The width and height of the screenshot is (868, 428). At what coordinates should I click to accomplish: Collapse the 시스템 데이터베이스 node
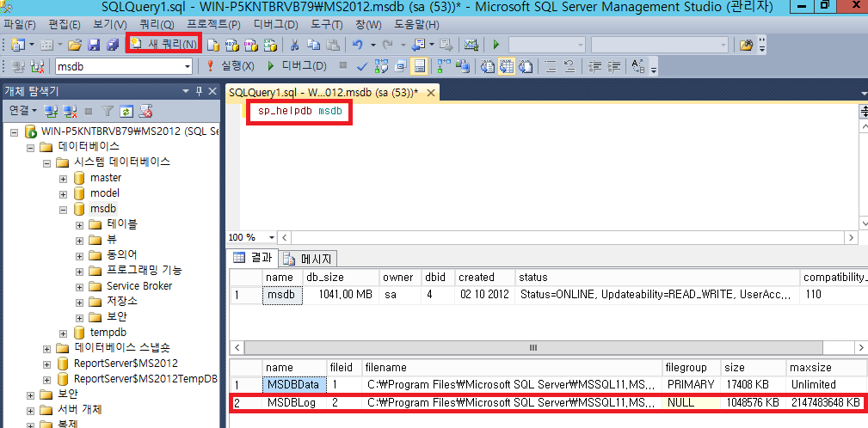click(x=47, y=163)
